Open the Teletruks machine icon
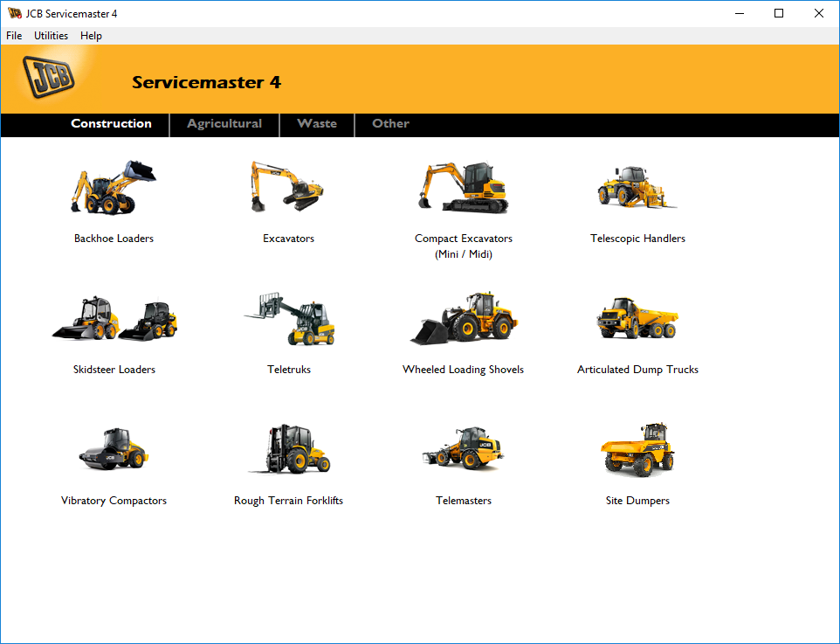The height and width of the screenshot is (644, 840). click(x=289, y=319)
